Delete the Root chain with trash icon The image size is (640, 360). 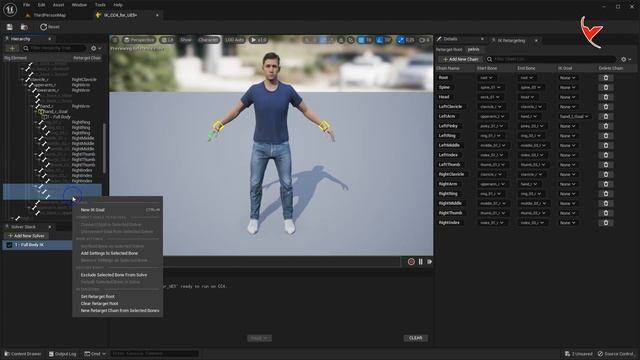point(606,78)
